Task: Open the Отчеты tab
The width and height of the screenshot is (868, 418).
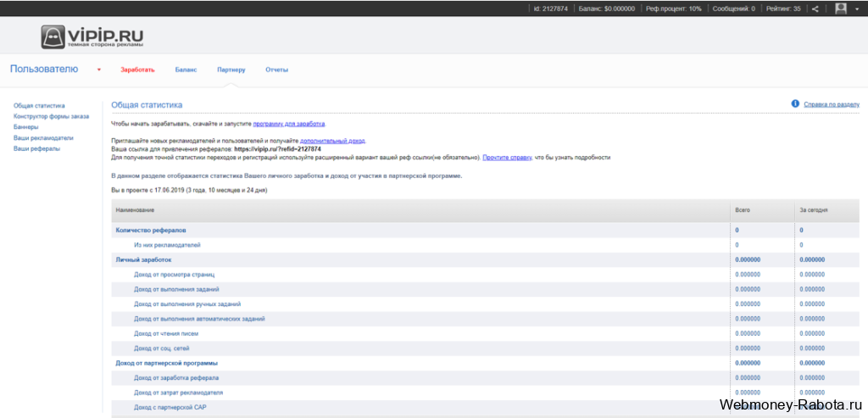Action: point(277,70)
